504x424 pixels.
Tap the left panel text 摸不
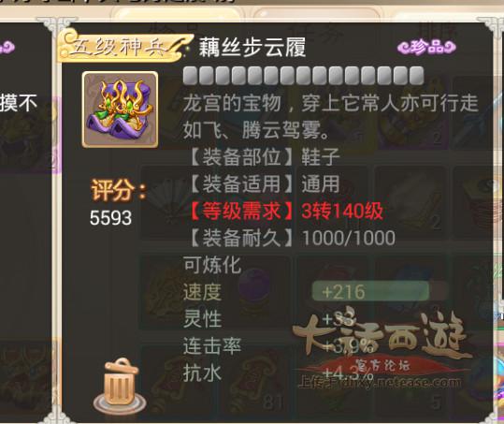[19, 103]
